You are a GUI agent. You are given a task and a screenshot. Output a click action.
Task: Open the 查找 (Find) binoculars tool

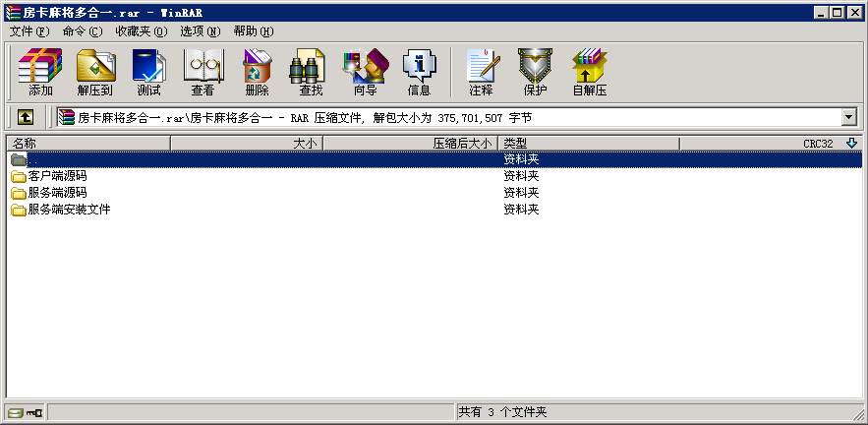pos(311,72)
